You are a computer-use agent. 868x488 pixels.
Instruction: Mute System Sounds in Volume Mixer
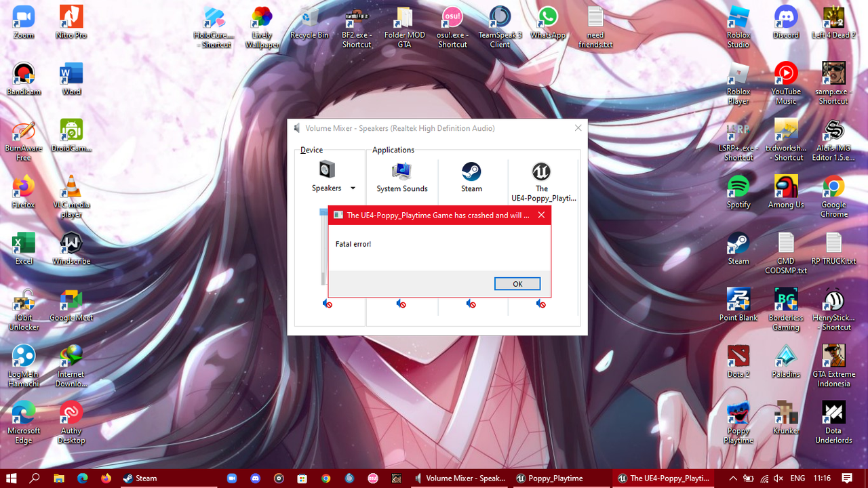coord(401,304)
